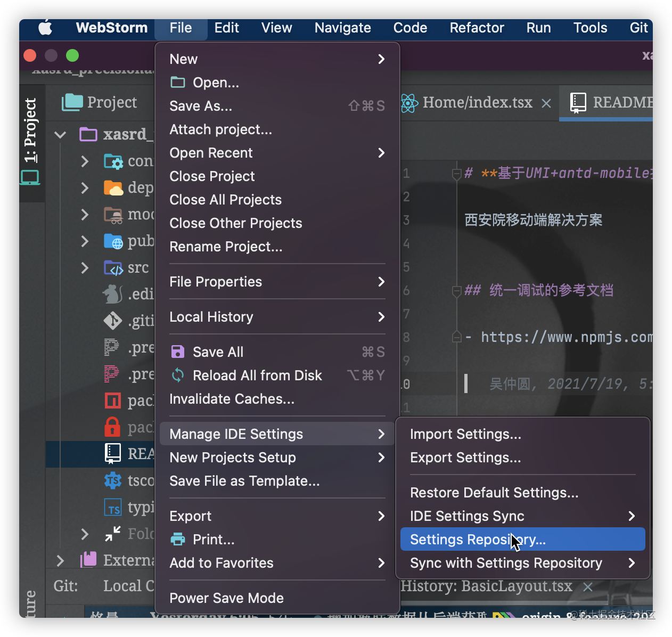Expand the IDE Settings Sync submenu
672x637 pixels.
pyautogui.click(x=521, y=516)
